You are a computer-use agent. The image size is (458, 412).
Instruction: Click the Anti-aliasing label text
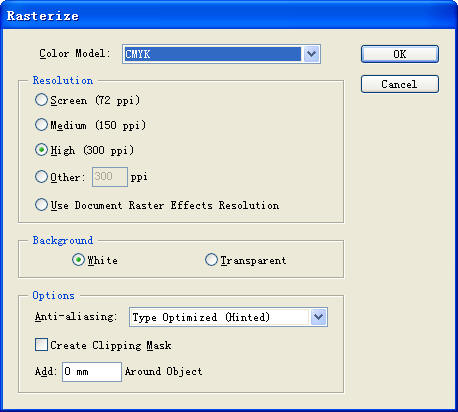click(76, 316)
